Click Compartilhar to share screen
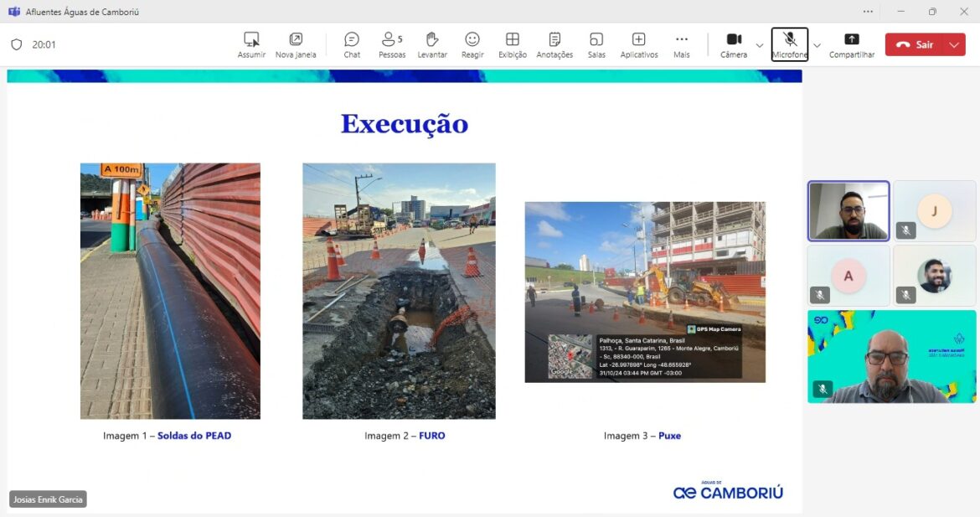The image size is (980, 517). point(851,44)
